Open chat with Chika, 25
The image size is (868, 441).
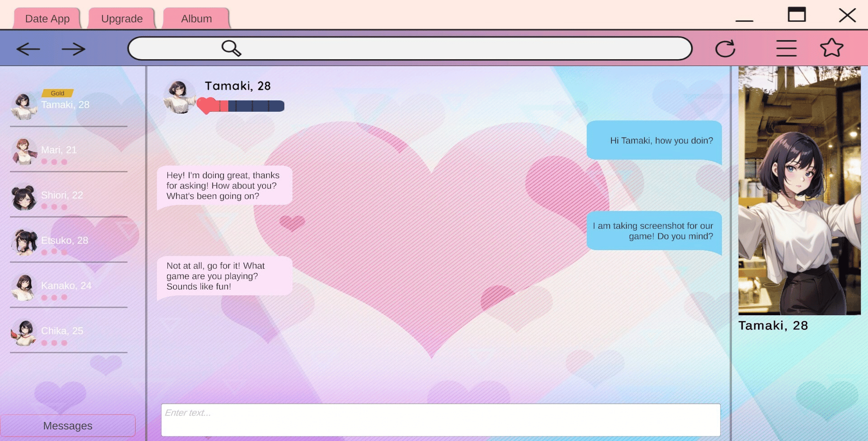pyautogui.click(x=62, y=331)
